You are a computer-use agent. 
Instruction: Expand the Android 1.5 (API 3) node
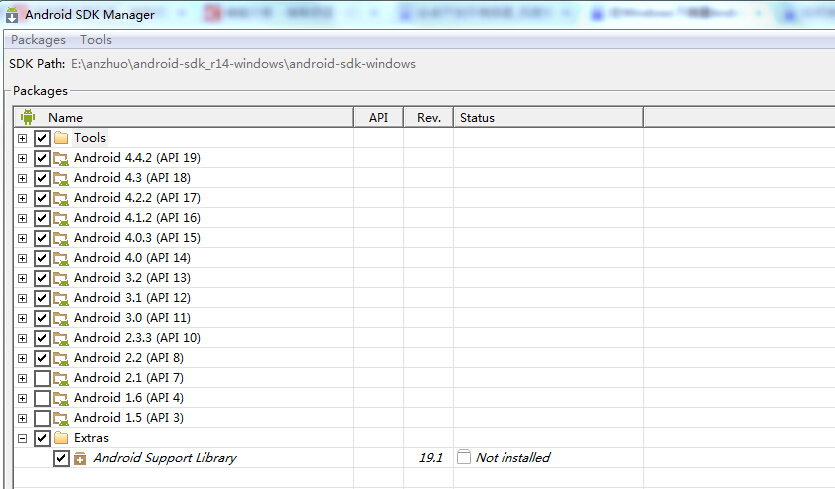pyautogui.click(x=22, y=418)
